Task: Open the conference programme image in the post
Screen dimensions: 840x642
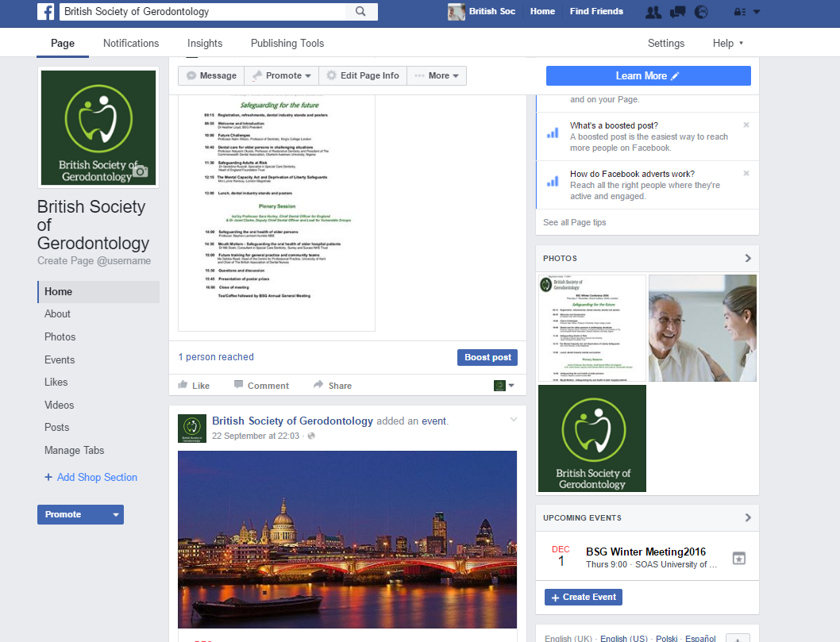Action: [276, 213]
